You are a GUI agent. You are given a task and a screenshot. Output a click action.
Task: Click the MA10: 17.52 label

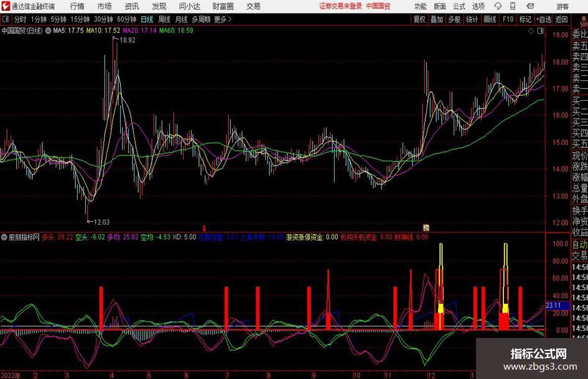point(103,30)
